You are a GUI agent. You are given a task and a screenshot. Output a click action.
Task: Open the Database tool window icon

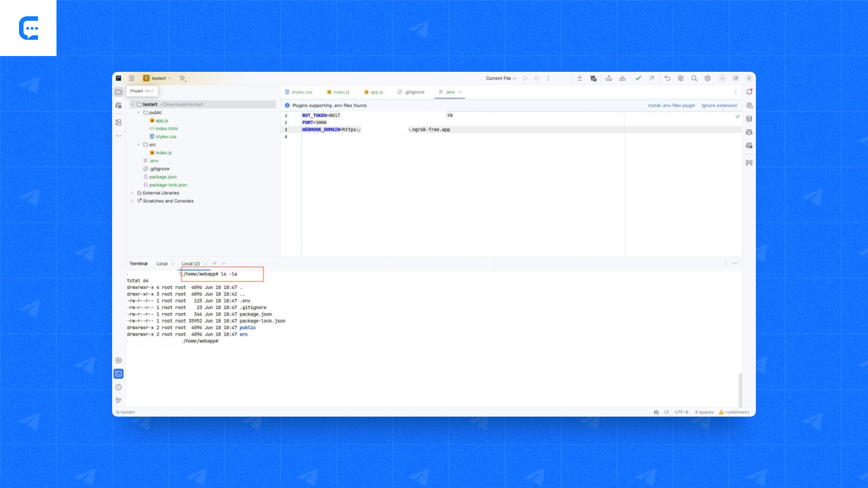(x=749, y=119)
